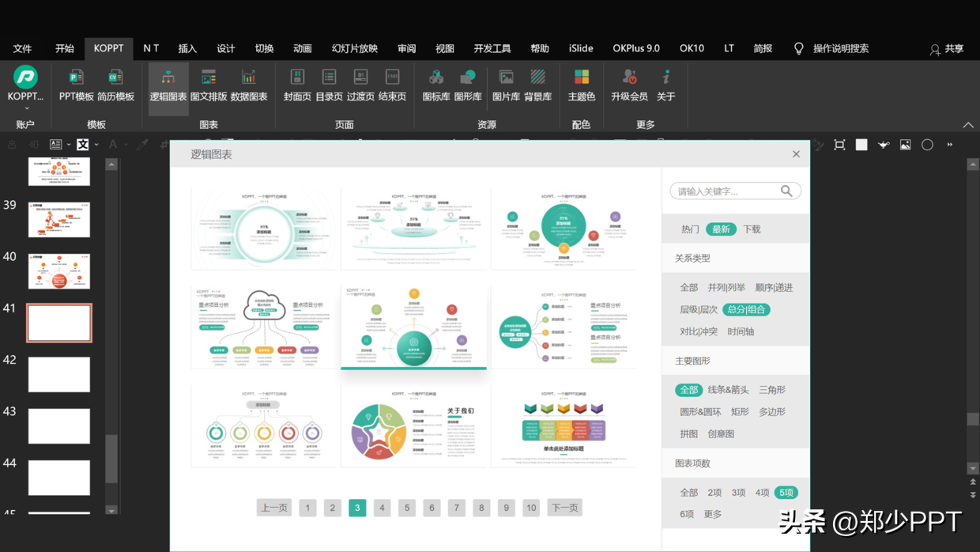The image size is (980, 552).
Task: Expand the KOPPT account dropdown arrow
Action: pyautogui.click(x=26, y=108)
